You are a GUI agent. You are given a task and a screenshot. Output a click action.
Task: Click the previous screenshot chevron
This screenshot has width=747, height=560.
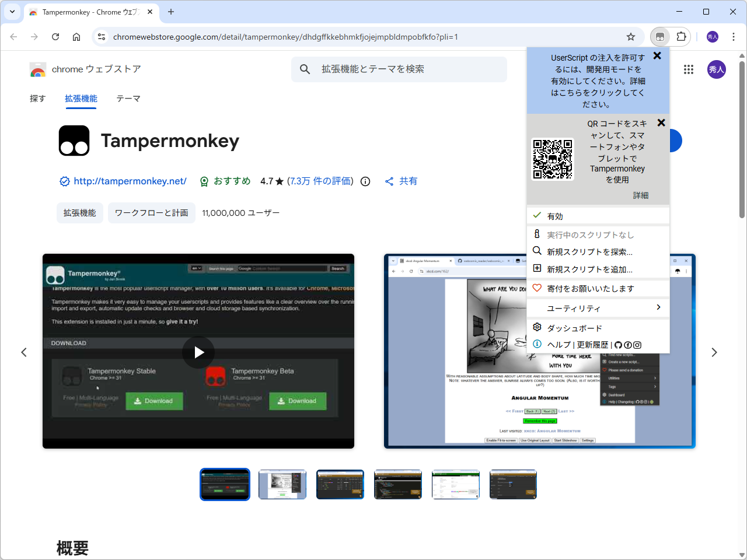click(x=24, y=352)
